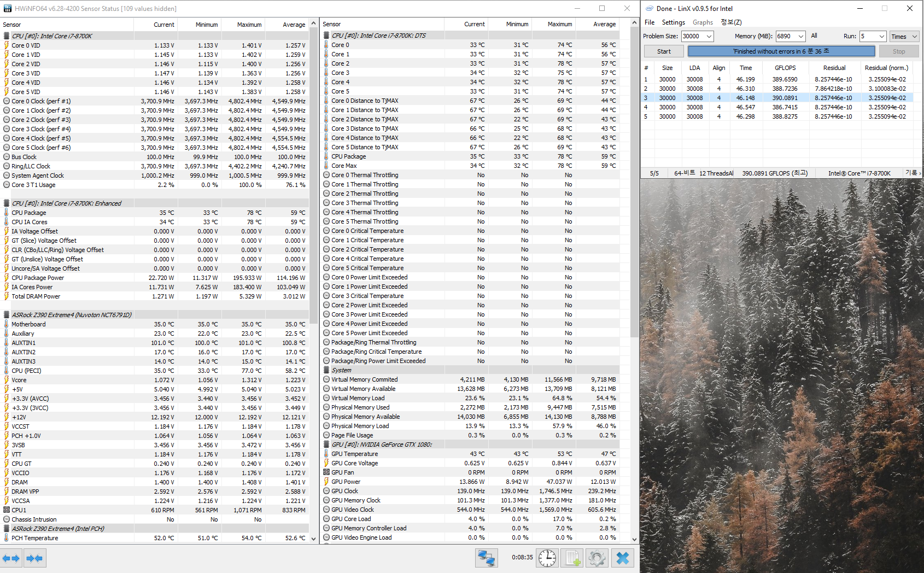Click the Residual (norm.) column header
The height and width of the screenshot is (573, 924).
pos(886,68)
